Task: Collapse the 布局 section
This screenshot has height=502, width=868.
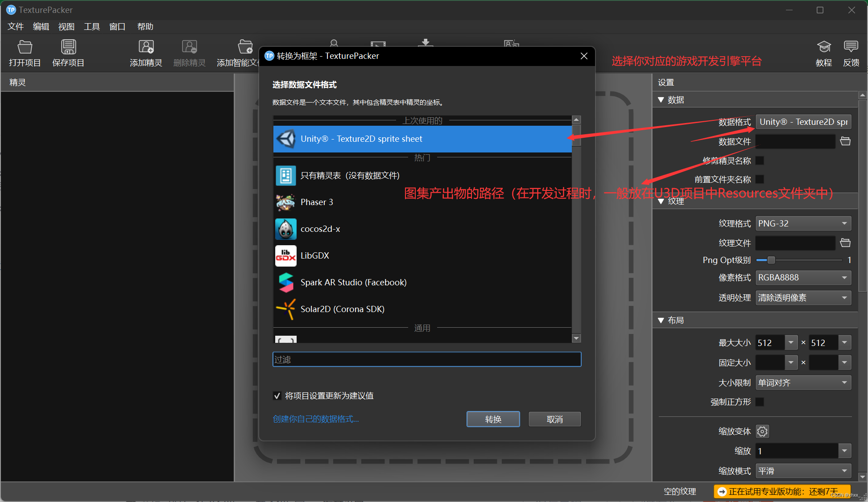Action: (661, 320)
